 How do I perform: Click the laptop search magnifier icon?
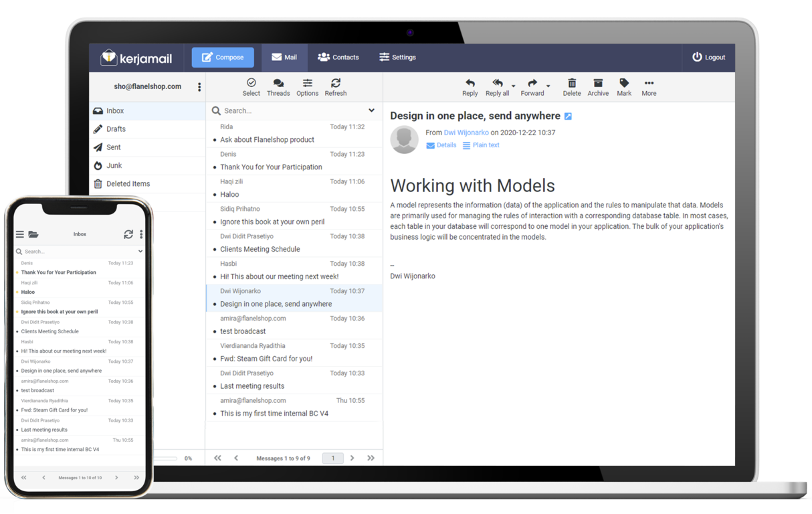[x=216, y=111]
